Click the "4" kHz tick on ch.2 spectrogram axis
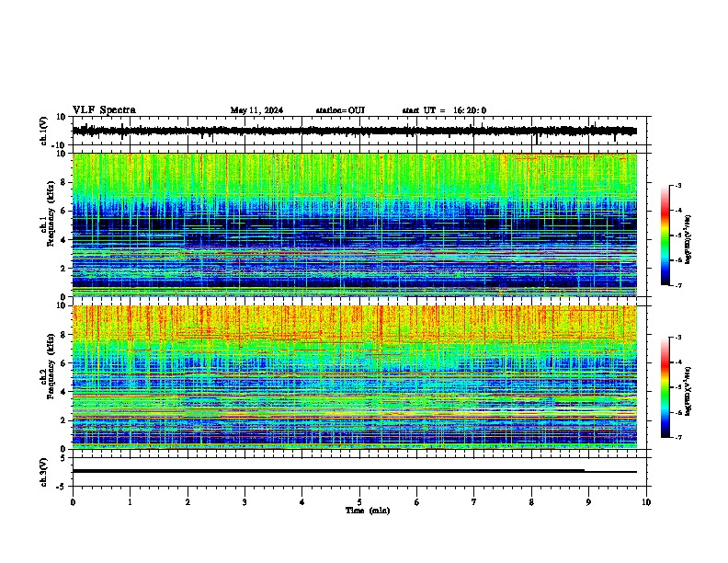 pyautogui.click(x=64, y=392)
